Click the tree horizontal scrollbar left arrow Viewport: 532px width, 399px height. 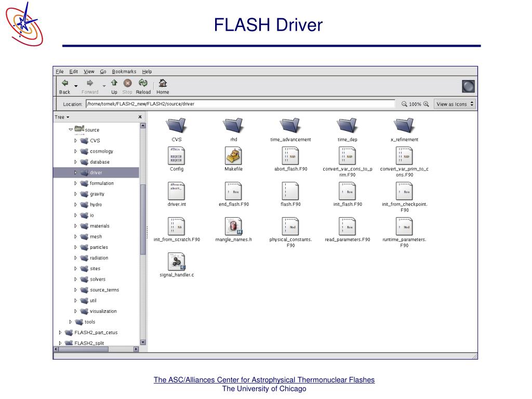pos(56,349)
